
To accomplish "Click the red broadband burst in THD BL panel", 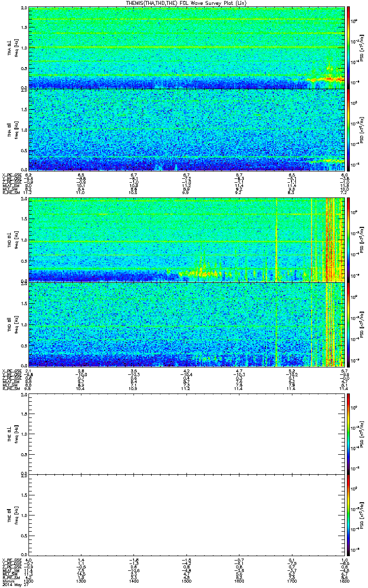I will point(330,240).
